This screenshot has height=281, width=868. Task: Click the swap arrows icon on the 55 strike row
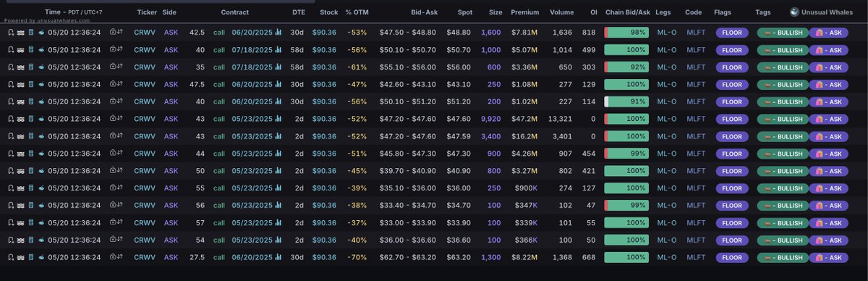pos(121,188)
